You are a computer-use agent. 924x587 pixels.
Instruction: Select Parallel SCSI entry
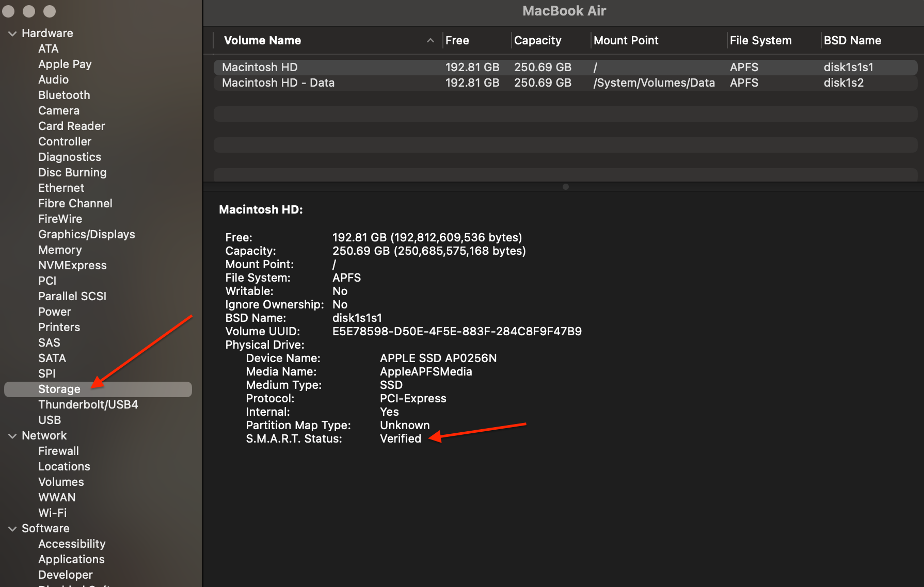coord(72,296)
